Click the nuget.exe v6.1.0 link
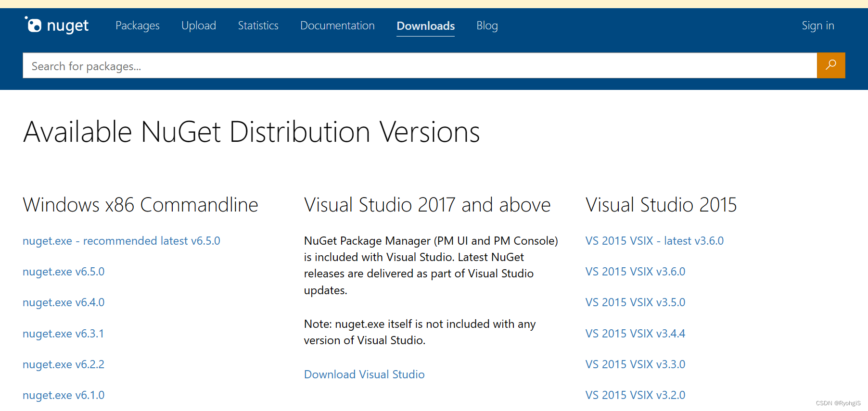 [x=64, y=395]
